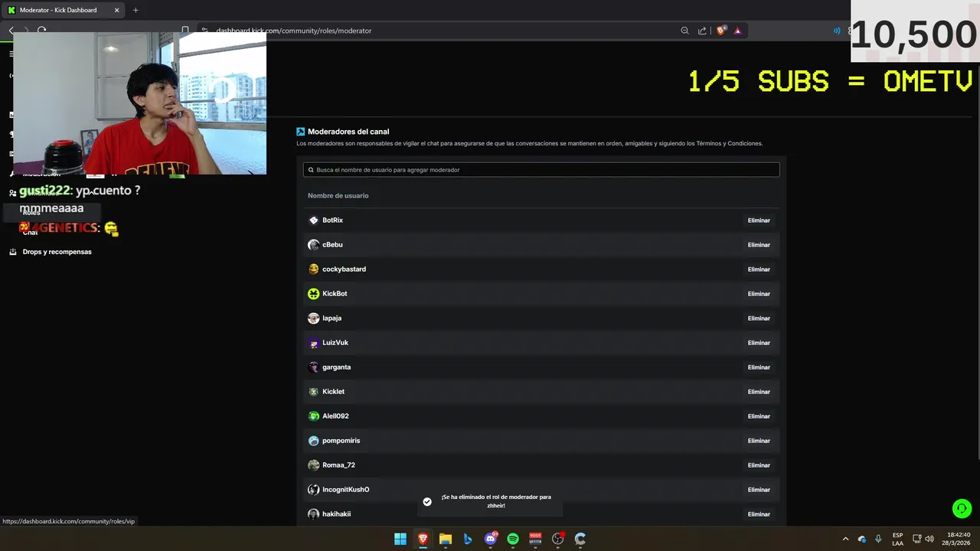Screen dimensions: 980x551
Task: Click the Kicklet username
Action: click(333, 392)
